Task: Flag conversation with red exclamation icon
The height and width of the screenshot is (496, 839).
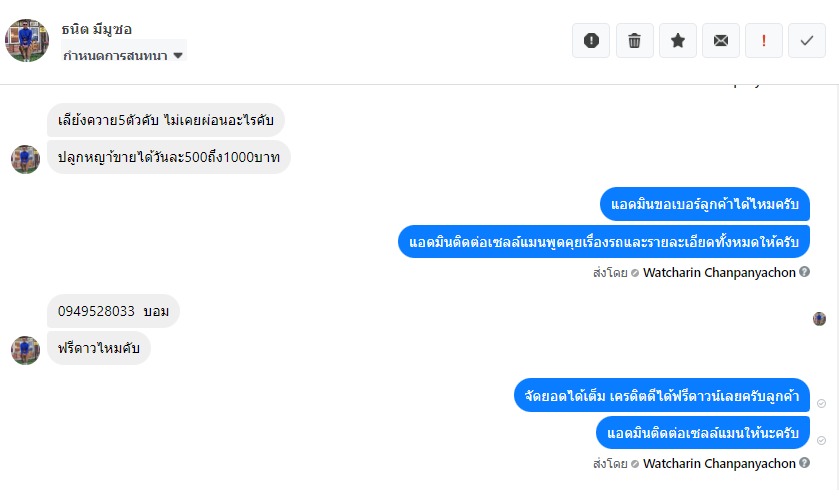Action: 764,41
